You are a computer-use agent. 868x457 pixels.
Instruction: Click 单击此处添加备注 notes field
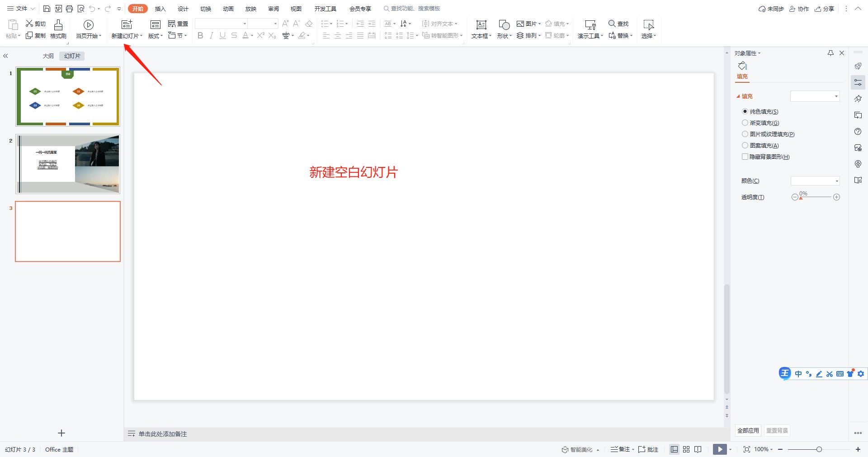(163, 434)
